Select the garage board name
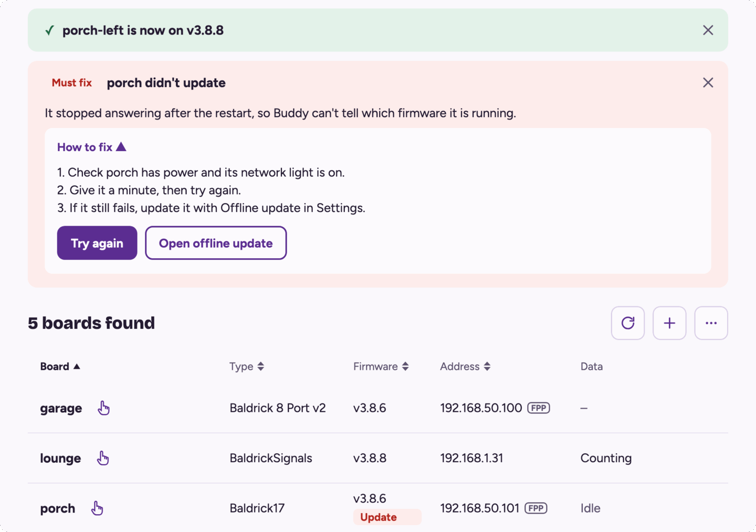756x532 pixels. [x=61, y=408]
